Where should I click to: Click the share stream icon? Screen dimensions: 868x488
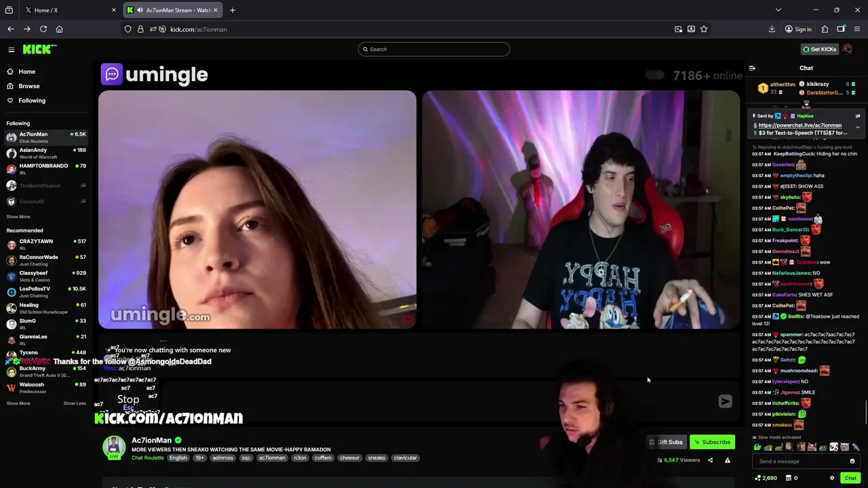tap(710, 460)
